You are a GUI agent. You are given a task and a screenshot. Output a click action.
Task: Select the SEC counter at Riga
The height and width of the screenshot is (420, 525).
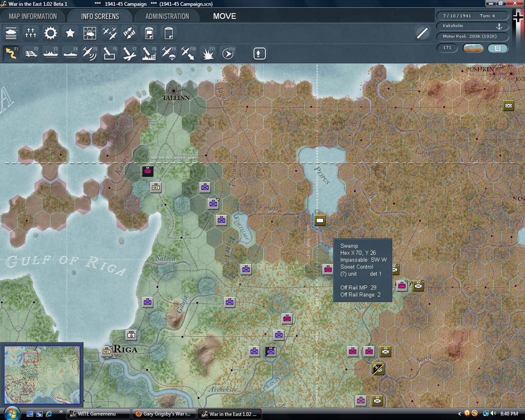(107, 352)
